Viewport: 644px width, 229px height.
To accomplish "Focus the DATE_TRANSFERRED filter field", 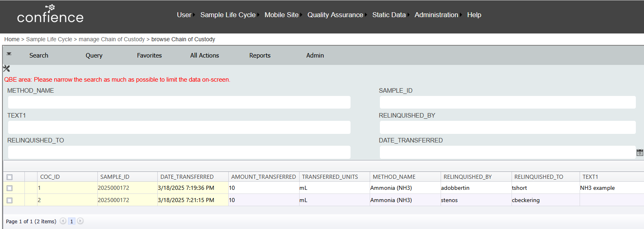I will point(507,152).
